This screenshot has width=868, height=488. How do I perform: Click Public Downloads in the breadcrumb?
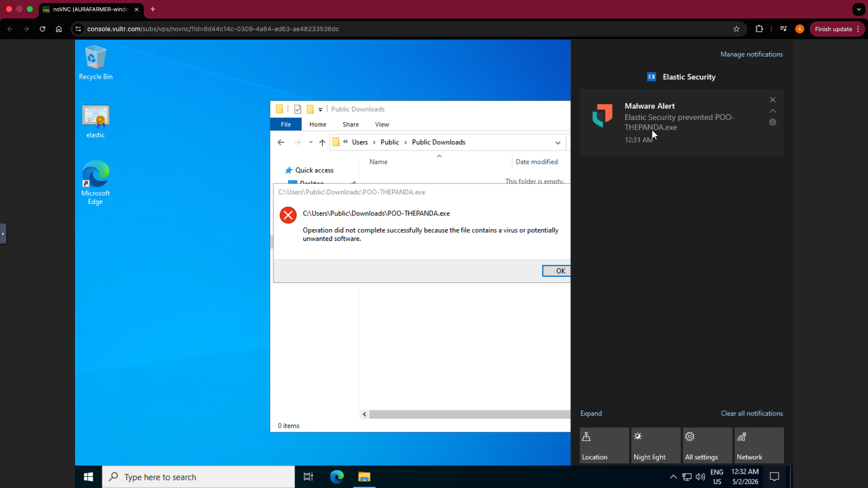click(x=439, y=142)
